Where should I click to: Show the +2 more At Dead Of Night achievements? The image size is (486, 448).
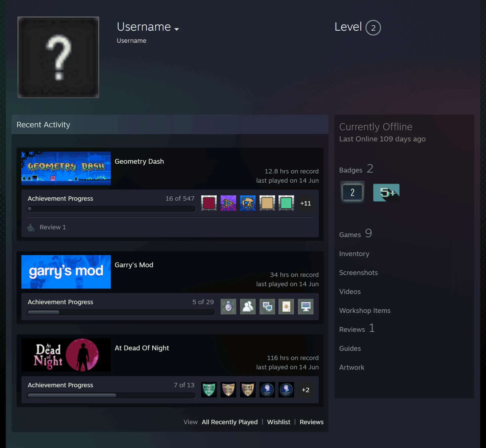[306, 390]
